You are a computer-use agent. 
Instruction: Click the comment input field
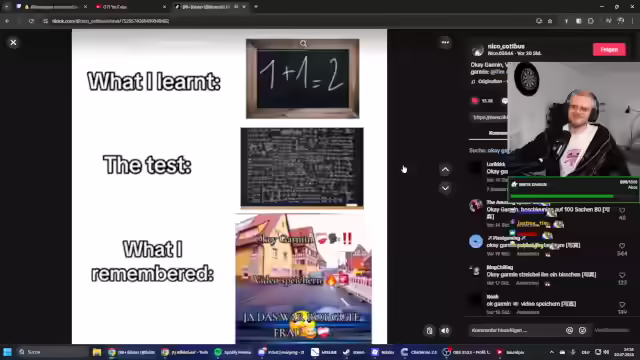516,330
